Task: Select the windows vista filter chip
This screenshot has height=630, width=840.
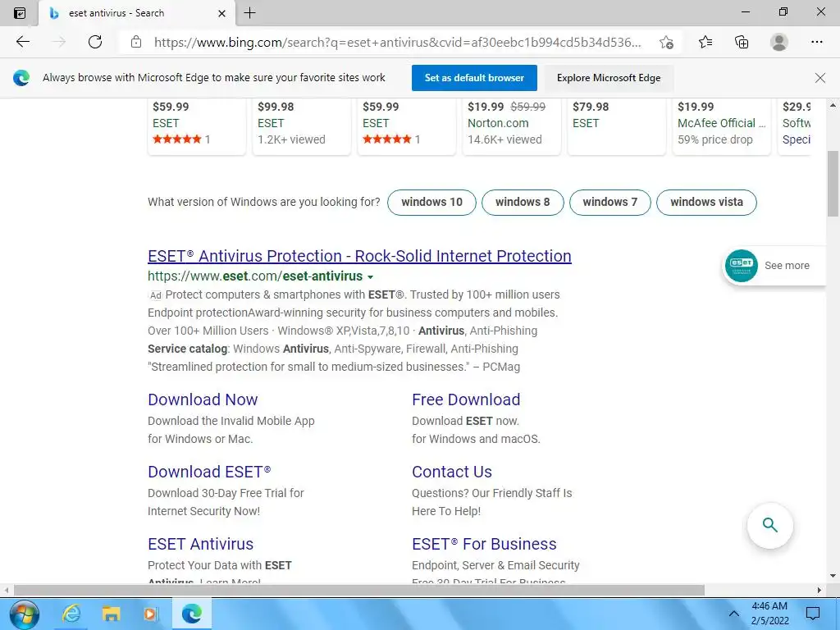Action: (x=706, y=203)
